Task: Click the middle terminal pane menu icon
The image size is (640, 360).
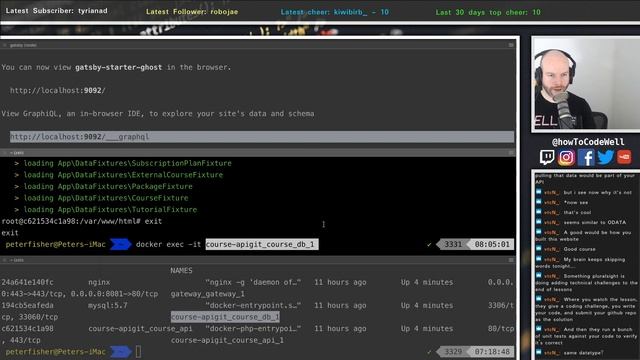Action: tap(511, 152)
